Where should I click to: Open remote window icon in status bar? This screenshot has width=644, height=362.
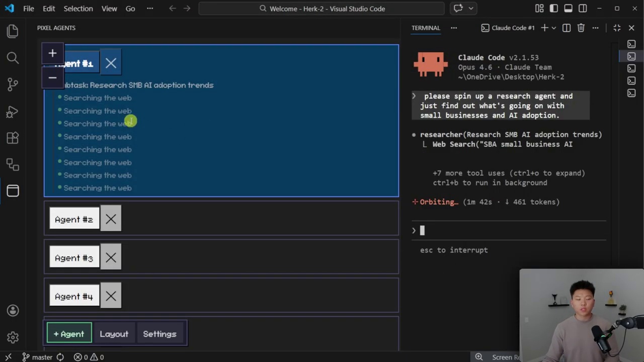coord(8,357)
